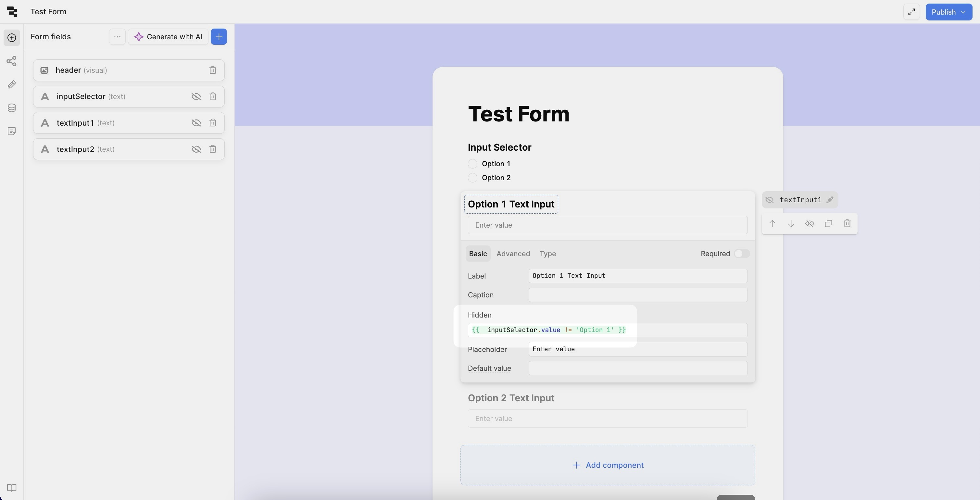The image size is (980, 500).
Task: Select the inputSelector field row
Action: coord(129,97)
